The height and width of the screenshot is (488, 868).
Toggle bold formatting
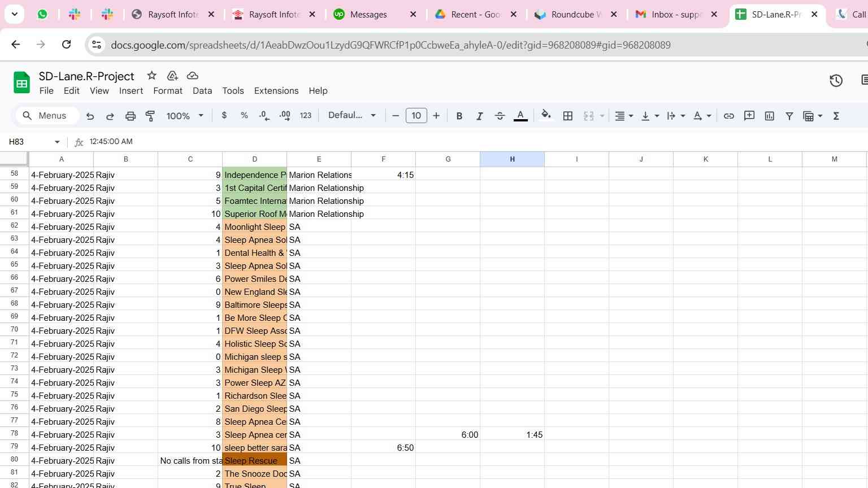point(459,116)
